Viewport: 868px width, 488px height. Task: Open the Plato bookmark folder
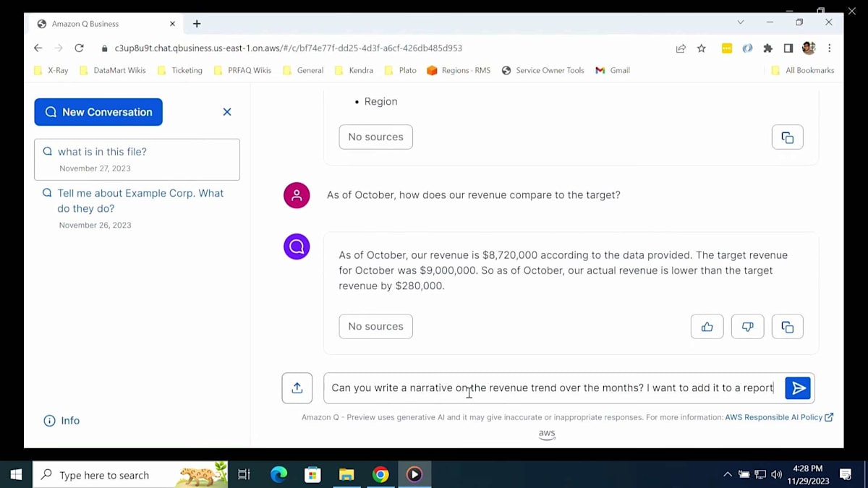(401, 70)
